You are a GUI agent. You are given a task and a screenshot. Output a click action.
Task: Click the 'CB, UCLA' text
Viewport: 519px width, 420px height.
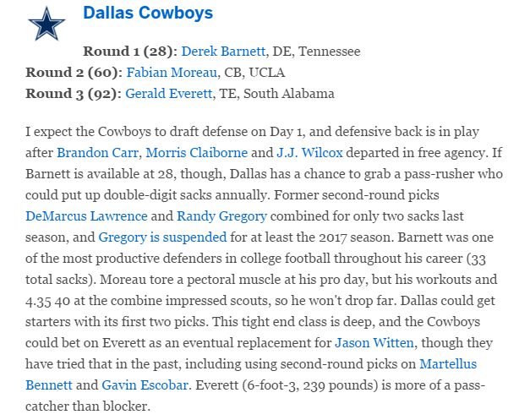[x=254, y=73]
